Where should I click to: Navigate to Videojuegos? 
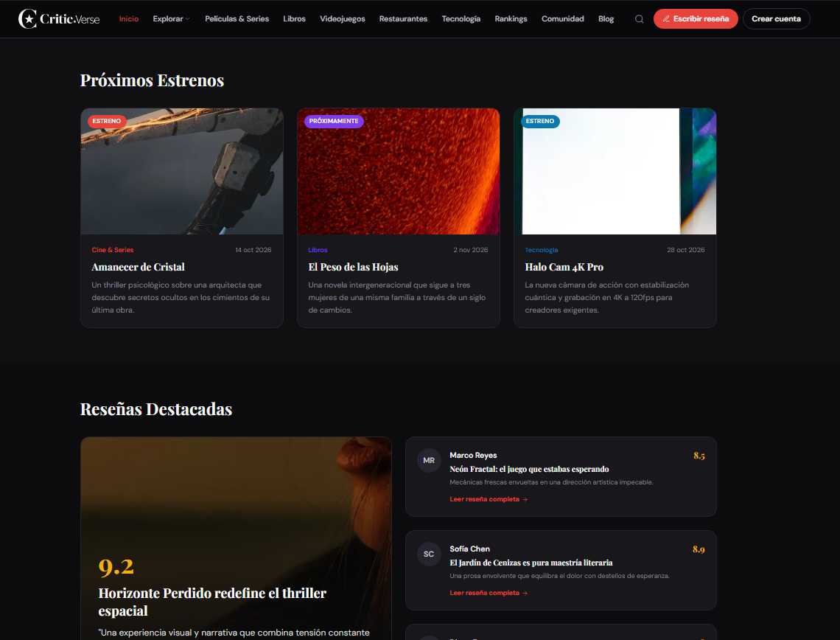click(x=343, y=18)
